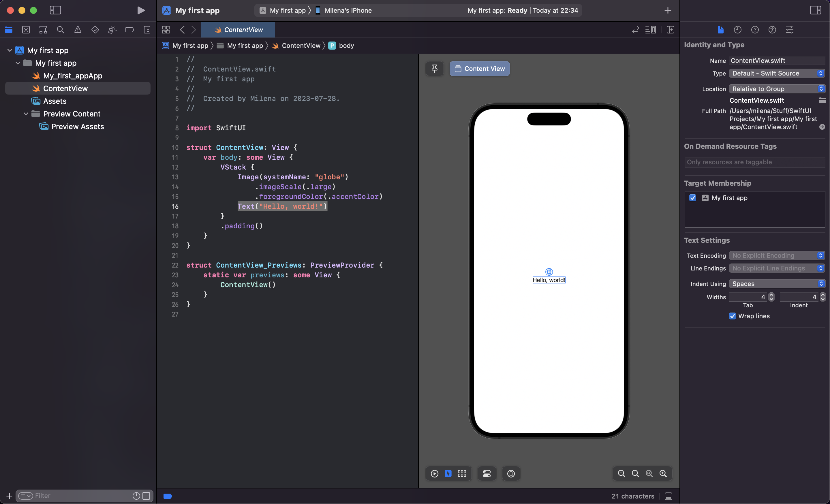Open the Issue navigator warning icon
This screenshot has height=504, width=830.
[x=78, y=30]
